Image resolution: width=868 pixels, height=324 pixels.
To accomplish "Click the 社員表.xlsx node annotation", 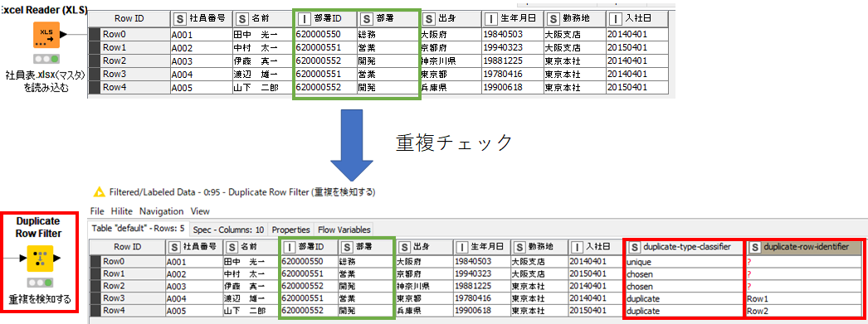I will 45,80.
